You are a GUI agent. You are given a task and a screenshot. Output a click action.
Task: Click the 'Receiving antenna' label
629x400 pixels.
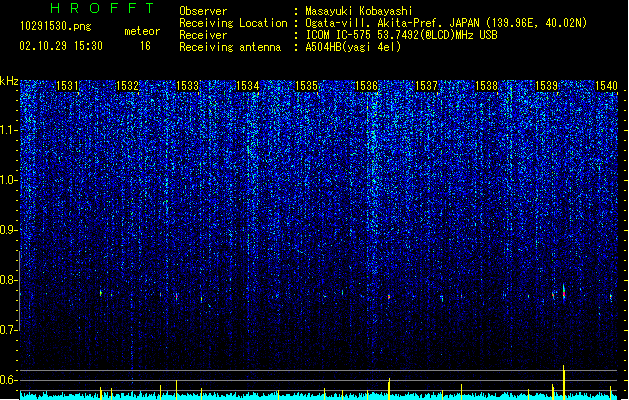[230, 47]
